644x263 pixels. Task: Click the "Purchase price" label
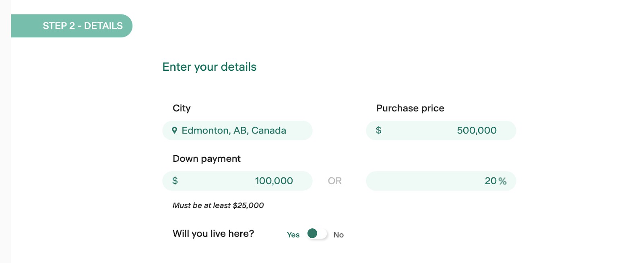410,108
